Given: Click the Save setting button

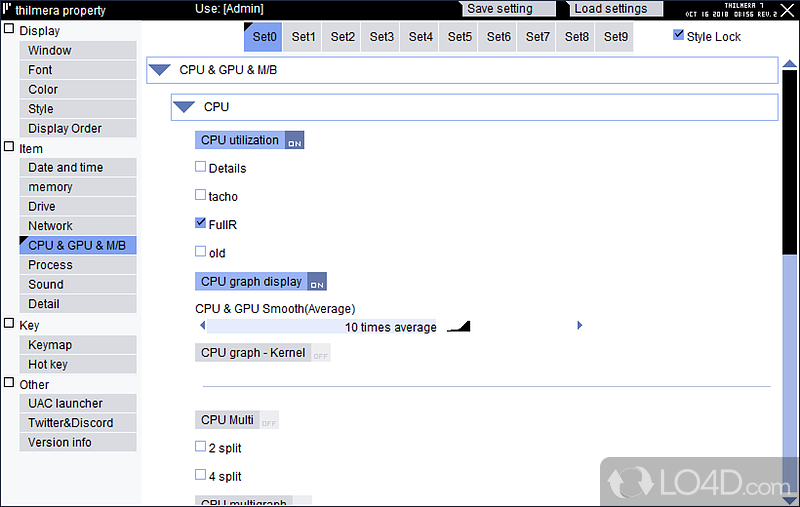Looking at the screenshot, I should (508, 9).
